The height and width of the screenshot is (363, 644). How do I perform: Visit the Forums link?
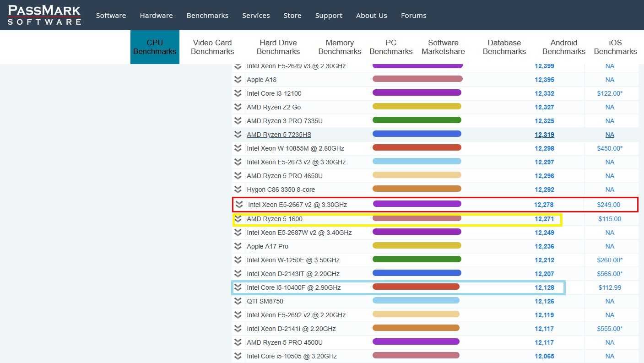point(413,16)
